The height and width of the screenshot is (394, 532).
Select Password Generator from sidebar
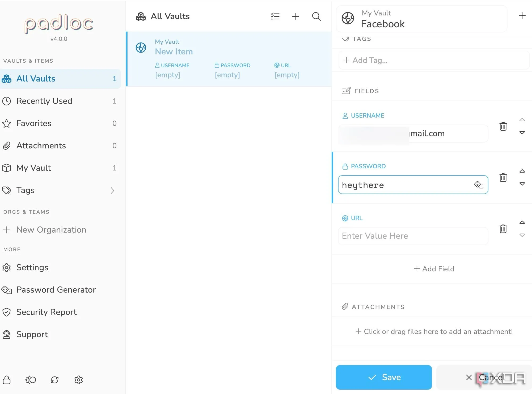click(56, 290)
